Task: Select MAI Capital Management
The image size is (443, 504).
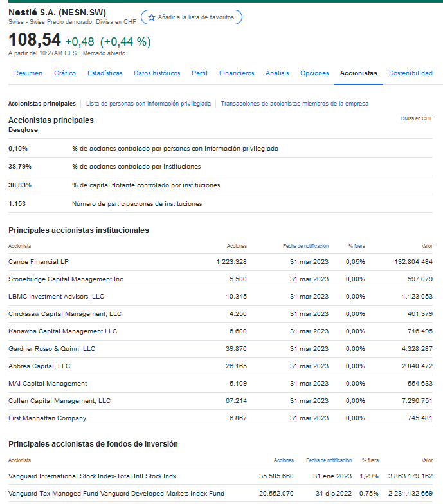Action: [x=48, y=383]
